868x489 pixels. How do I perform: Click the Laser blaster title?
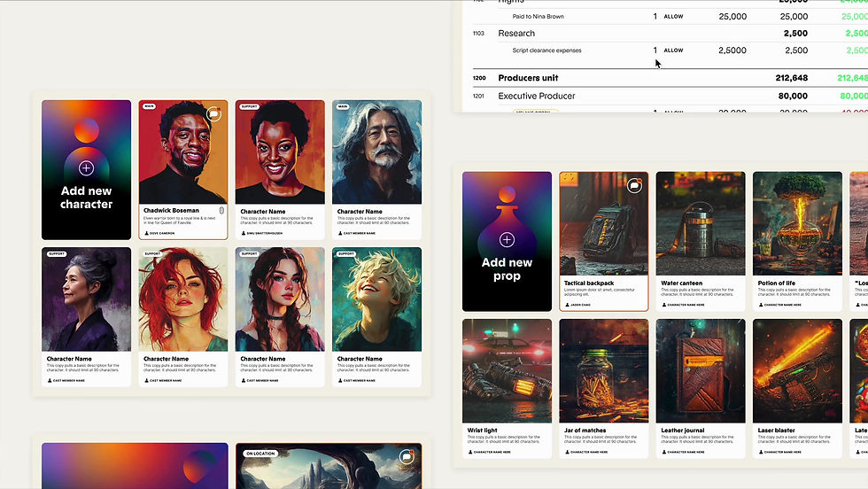point(776,431)
